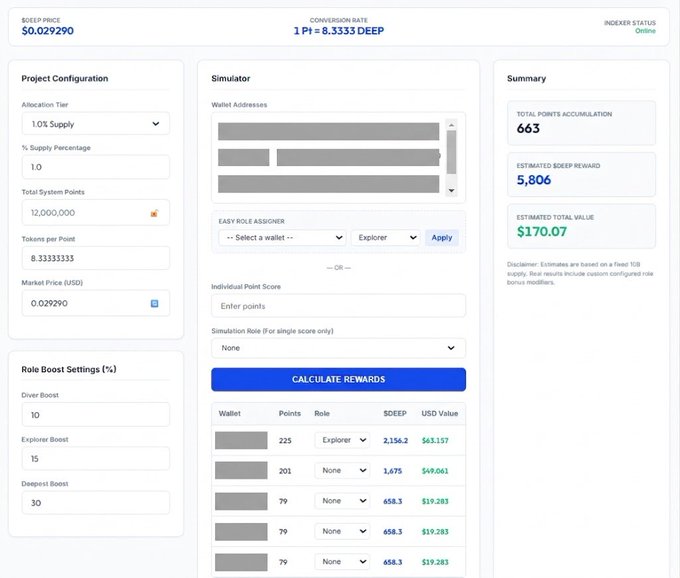This screenshot has width=680, height=578.
Task: Click the $63.157 USD value
Action: (x=435, y=441)
